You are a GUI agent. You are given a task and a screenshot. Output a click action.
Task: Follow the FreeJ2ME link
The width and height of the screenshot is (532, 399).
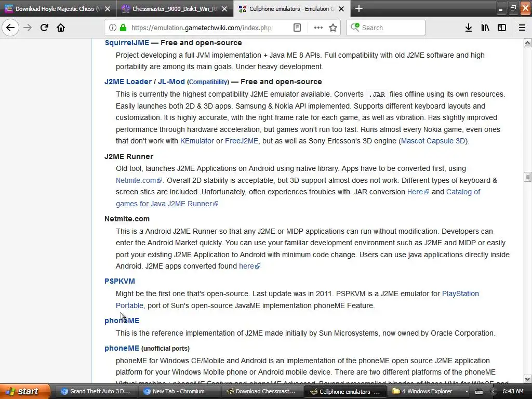tap(241, 141)
